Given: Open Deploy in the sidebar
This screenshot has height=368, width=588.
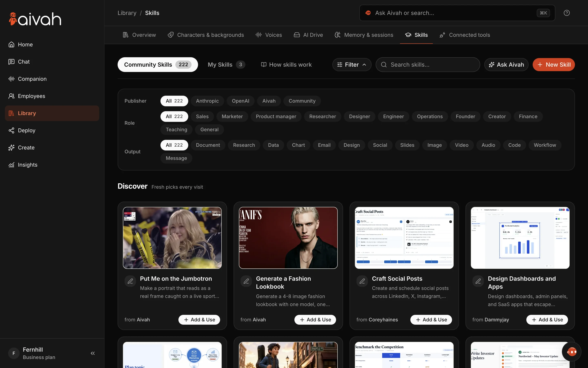Looking at the screenshot, I should [x=52, y=130].
